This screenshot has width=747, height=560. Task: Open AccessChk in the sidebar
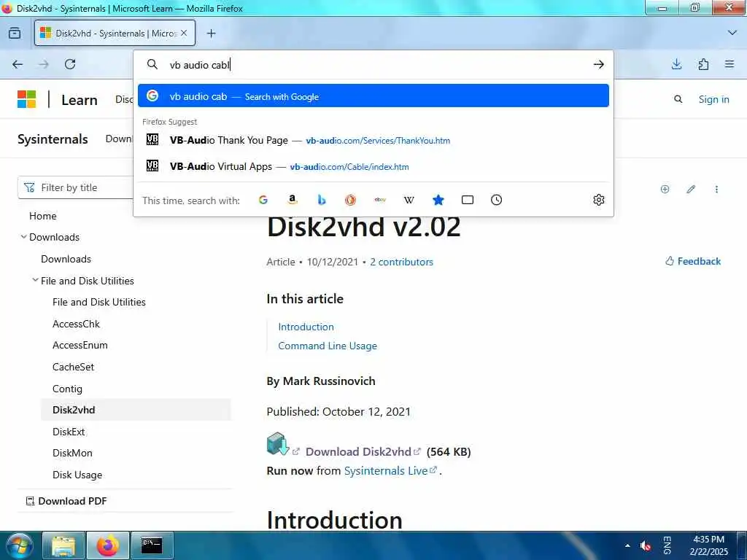click(x=76, y=324)
